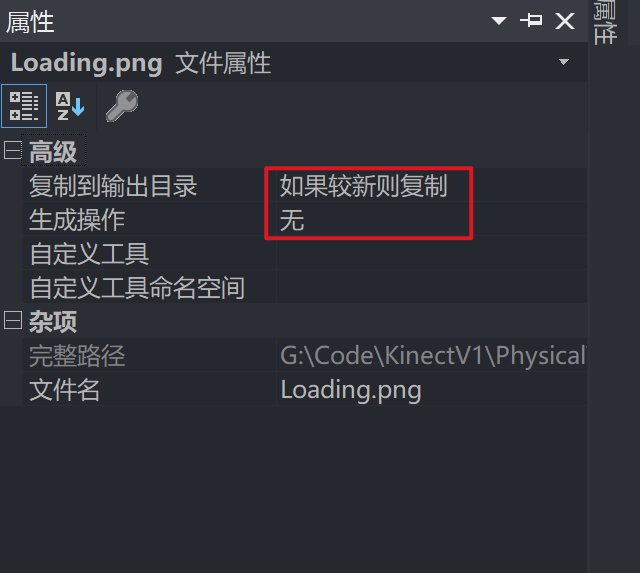Click the G:\Code\KinectV1 path value
640x573 pixels.
click(432, 355)
